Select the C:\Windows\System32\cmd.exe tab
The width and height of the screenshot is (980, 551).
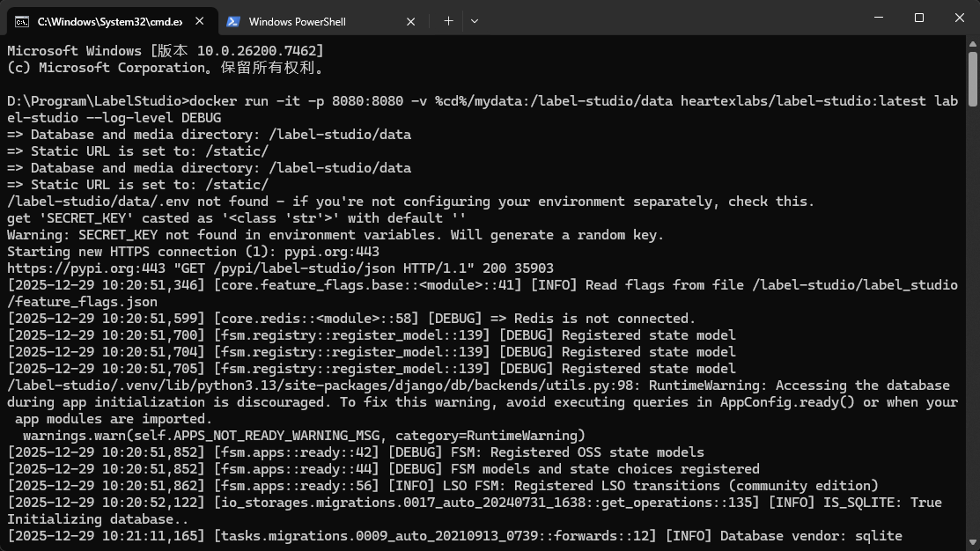[x=106, y=21]
